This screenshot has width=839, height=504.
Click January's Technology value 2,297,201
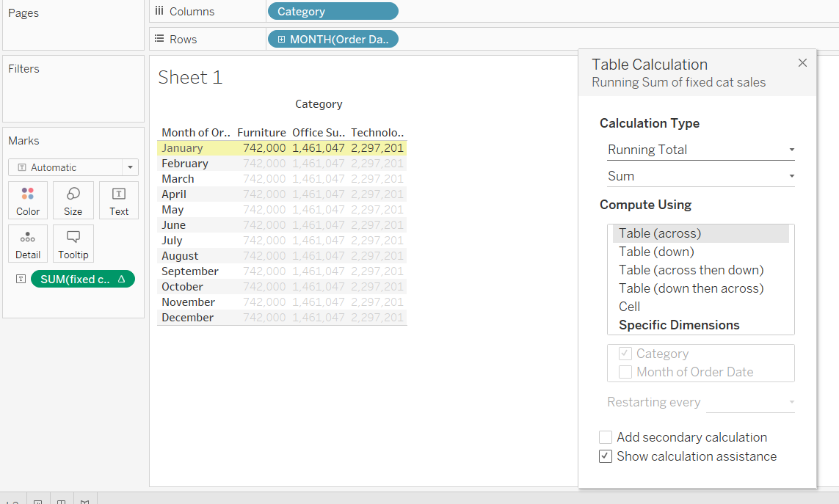[377, 148]
